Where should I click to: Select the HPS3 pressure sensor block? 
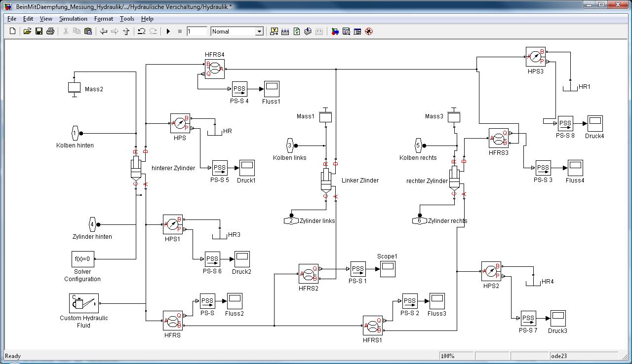pyautogui.click(x=535, y=57)
